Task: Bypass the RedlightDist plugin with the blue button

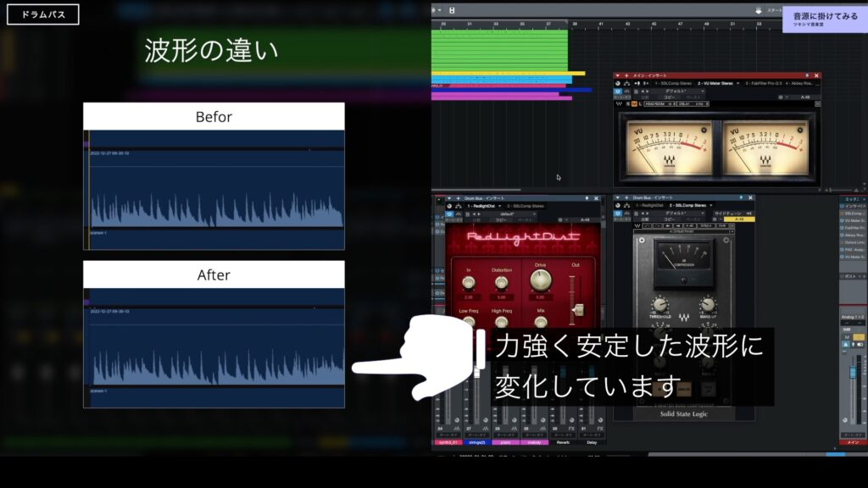Action: [x=449, y=214]
